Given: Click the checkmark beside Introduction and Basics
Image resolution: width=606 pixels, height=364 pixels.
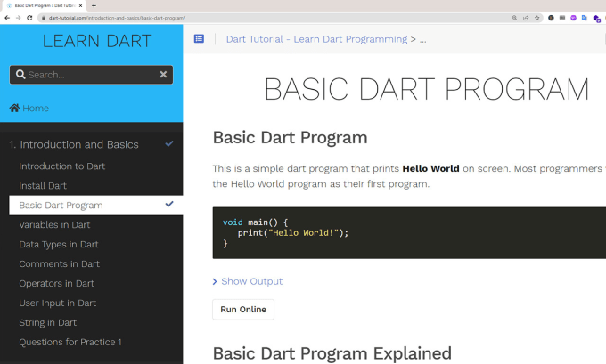Looking at the screenshot, I should coord(169,143).
